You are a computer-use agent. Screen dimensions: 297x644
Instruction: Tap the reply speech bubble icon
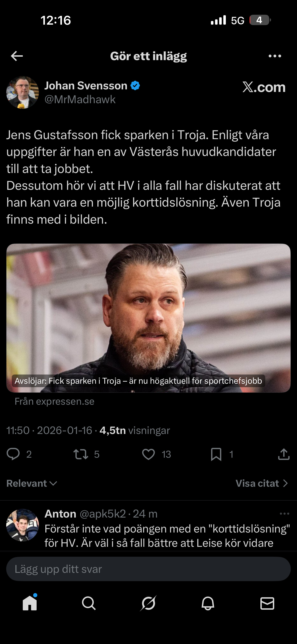[13, 454]
